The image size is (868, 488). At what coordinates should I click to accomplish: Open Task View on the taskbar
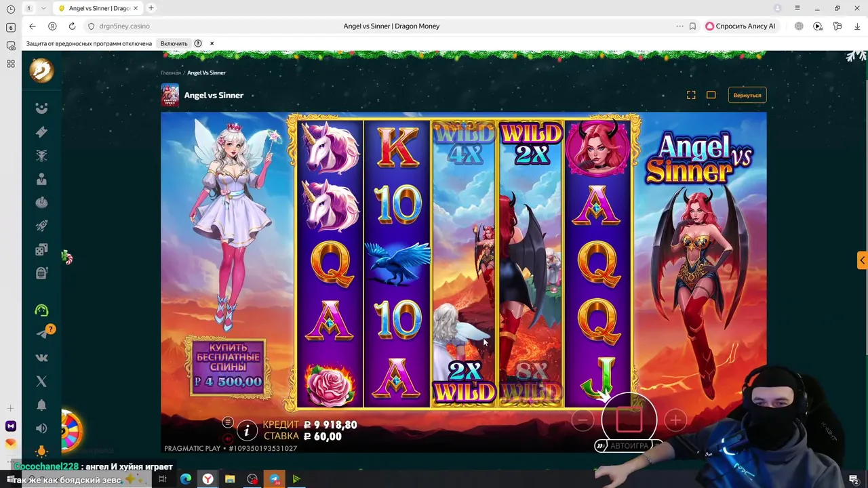tap(163, 479)
